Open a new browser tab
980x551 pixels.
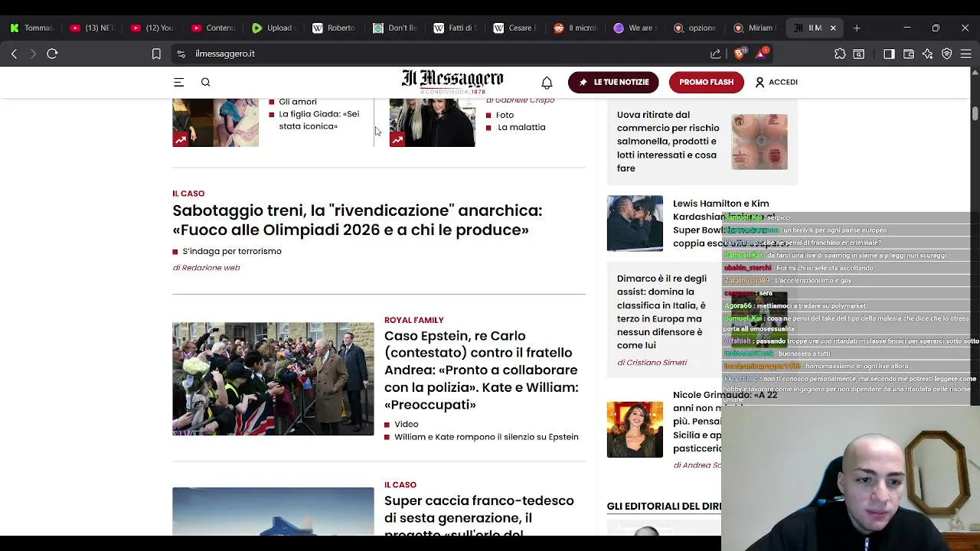pos(857,28)
